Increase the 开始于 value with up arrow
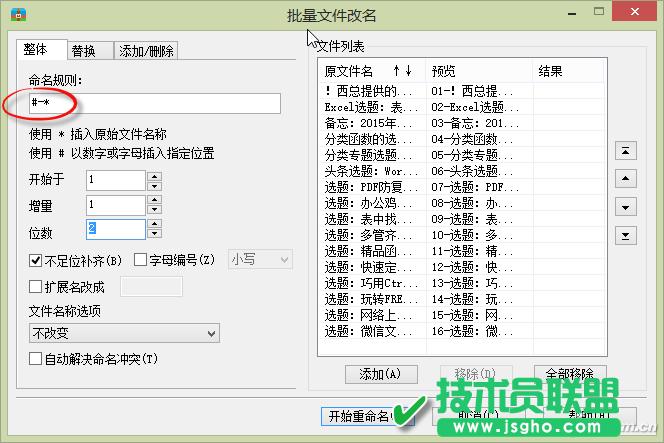This screenshot has height=443, width=664. click(154, 175)
